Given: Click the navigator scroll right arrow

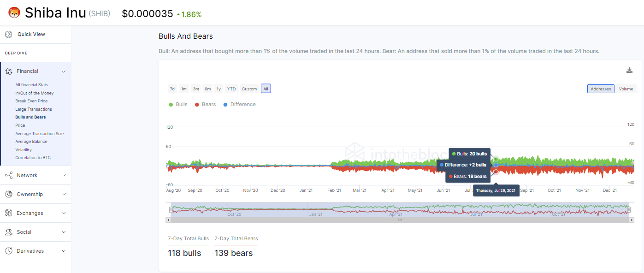Looking at the screenshot, I should 631,220.
